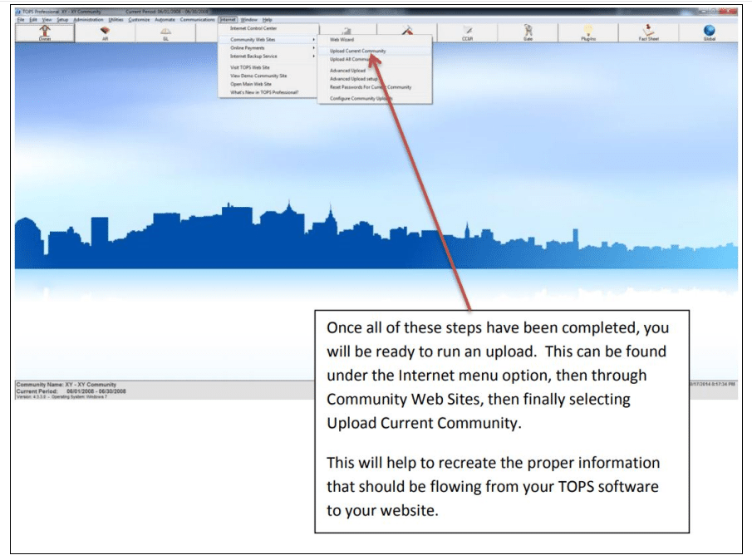
Task: Choose the Advanced Upload entry
Action: click(375, 71)
